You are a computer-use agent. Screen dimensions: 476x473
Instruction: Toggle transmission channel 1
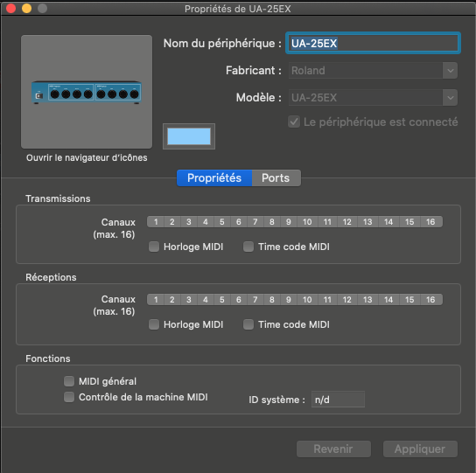point(156,222)
